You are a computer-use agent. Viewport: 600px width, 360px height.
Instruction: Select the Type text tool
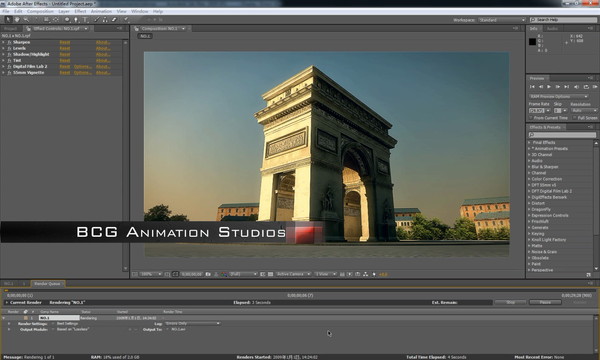pyautogui.click(x=85, y=19)
